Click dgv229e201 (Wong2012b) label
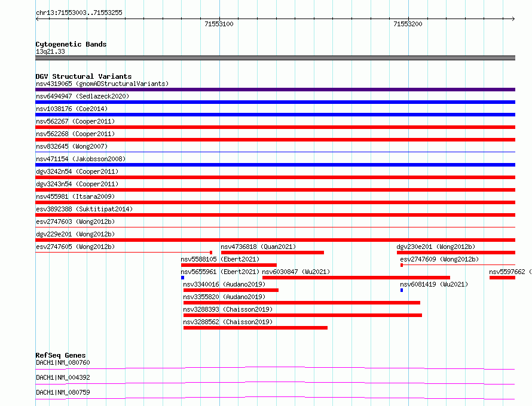 tap(75, 234)
